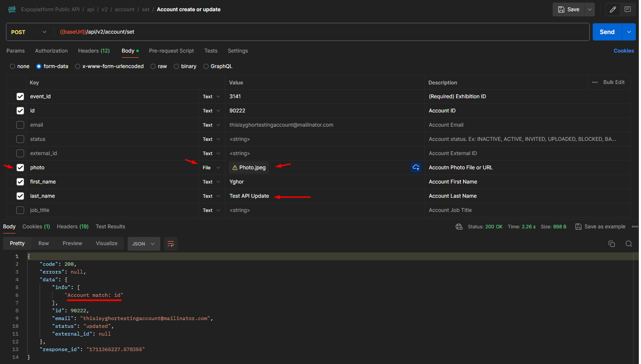Click the edit pencil icon
The height and width of the screenshot is (364, 641).
click(x=613, y=9)
